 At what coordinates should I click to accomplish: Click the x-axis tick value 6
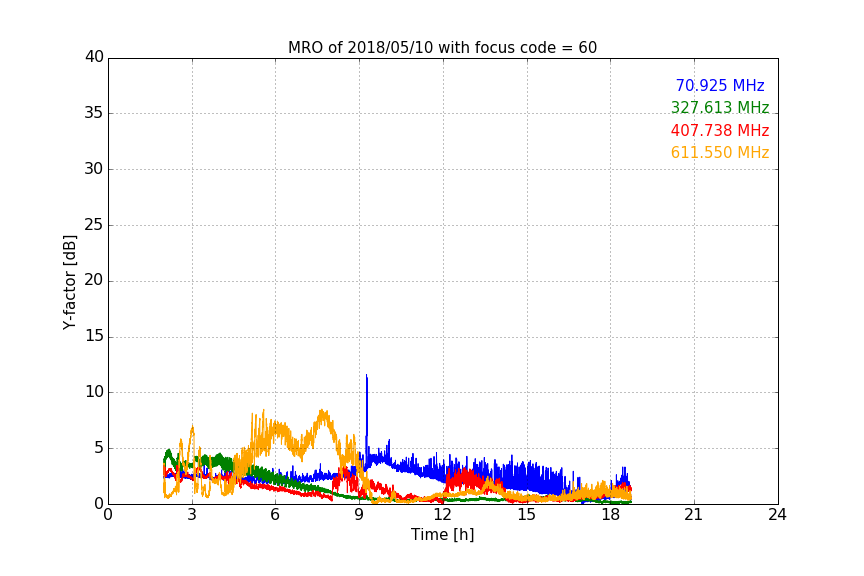tap(276, 515)
